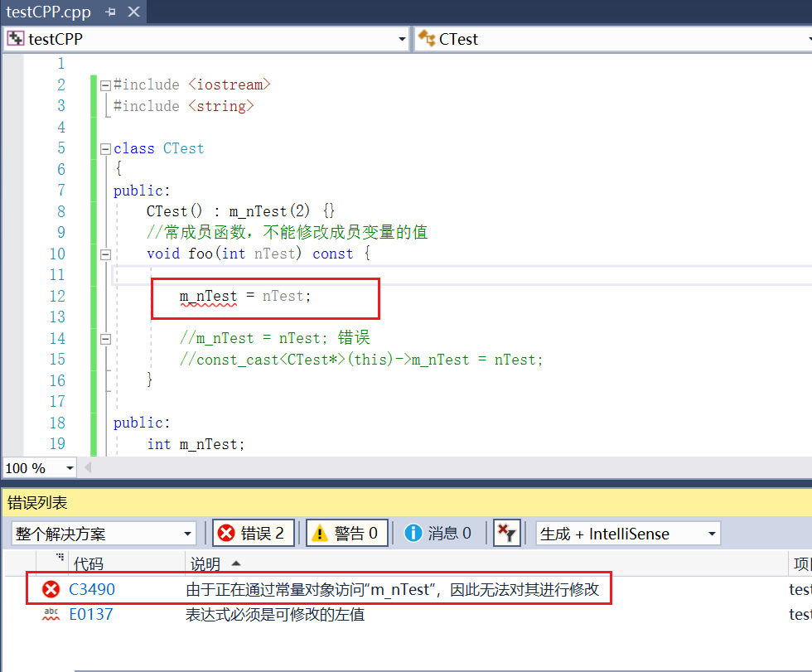Sort error list by 说明 column
This screenshot has width=812, height=672.
click(205, 563)
